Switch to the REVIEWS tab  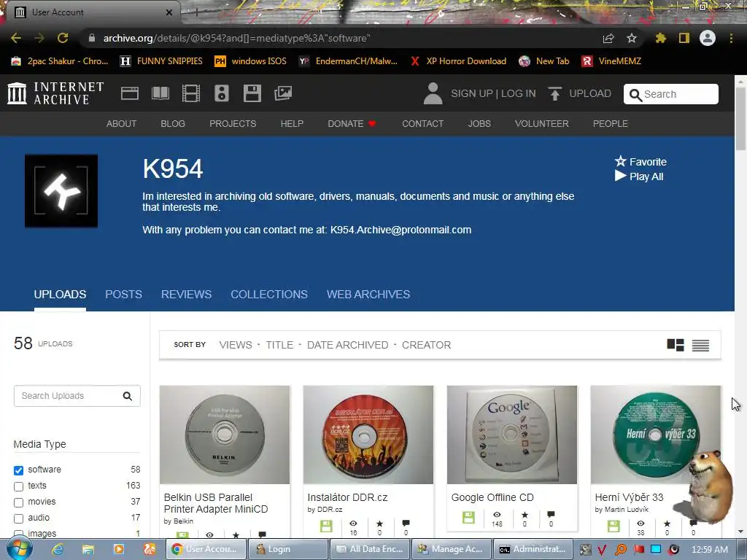(186, 295)
